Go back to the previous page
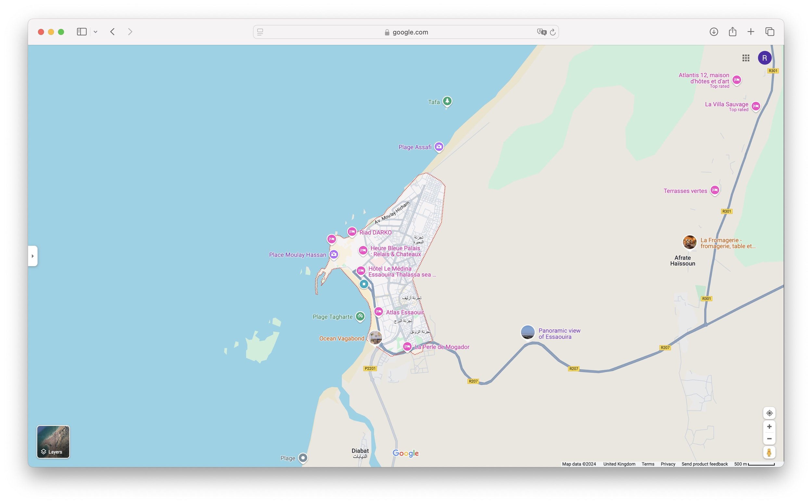This screenshot has height=504, width=812. (112, 32)
